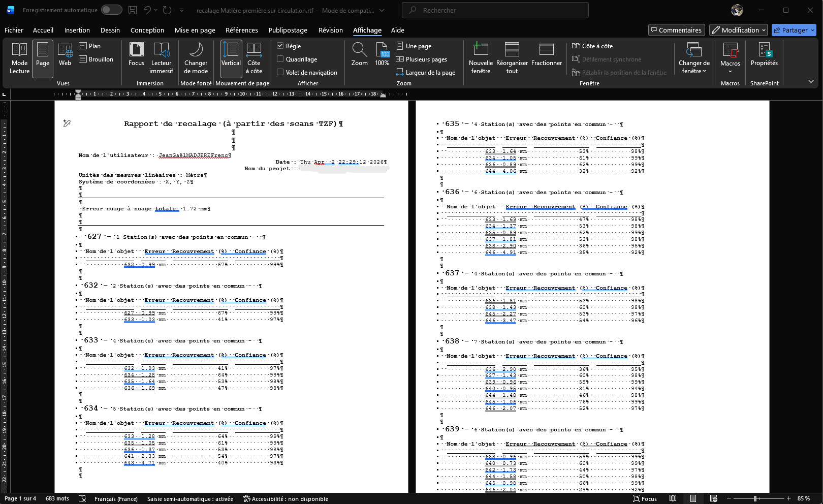Click the Partager button
This screenshot has width=823, height=504.
click(790, 30)
